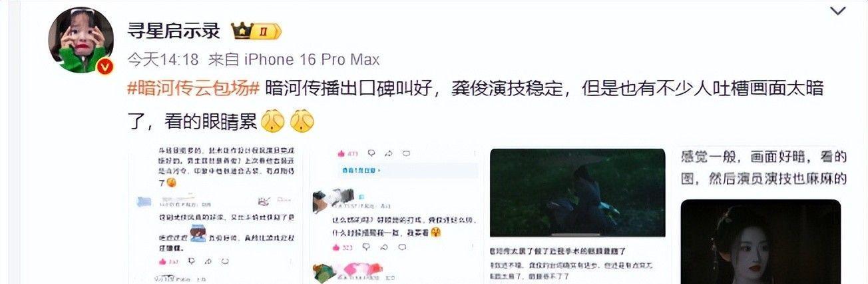
Task: Click the second crying emoji in post text
Action: 302,121
